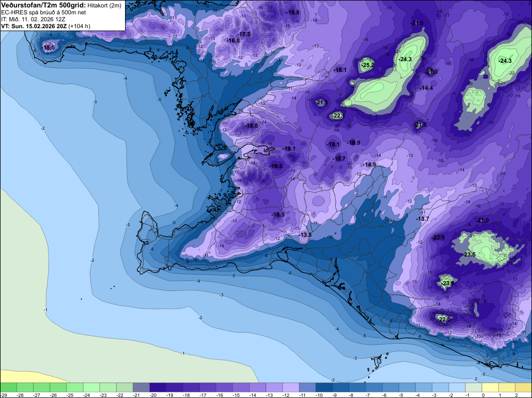Screen dimensions: 532x398
Task: Pick the -15 purple legend swatch
Action: [x=241, y=387]
